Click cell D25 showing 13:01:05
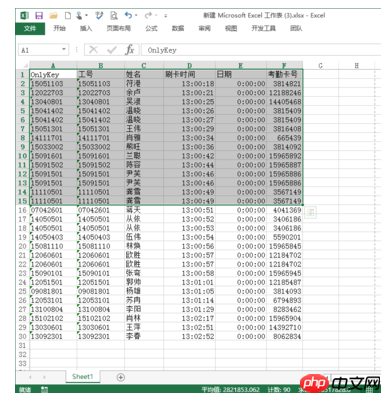The height and width of the screenshot is (393, 381). pos(189,291)
